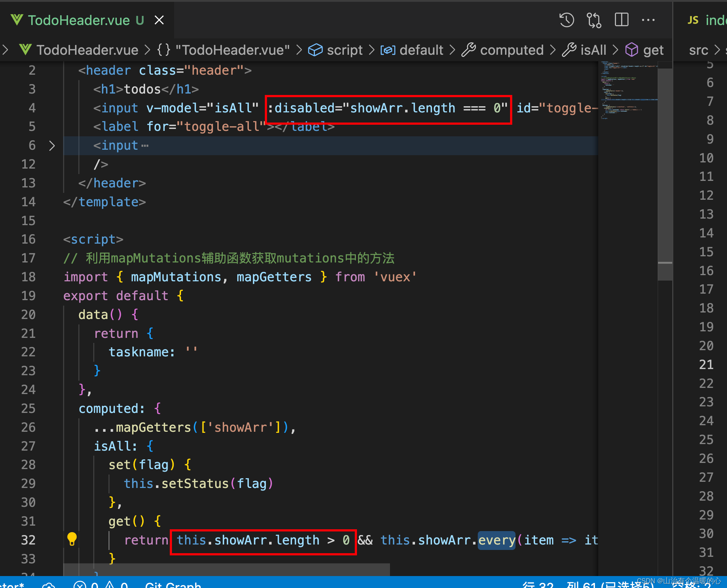Open the more actions ellipsis menu
This screenshot has width=727, height=588.
[648, 20]
